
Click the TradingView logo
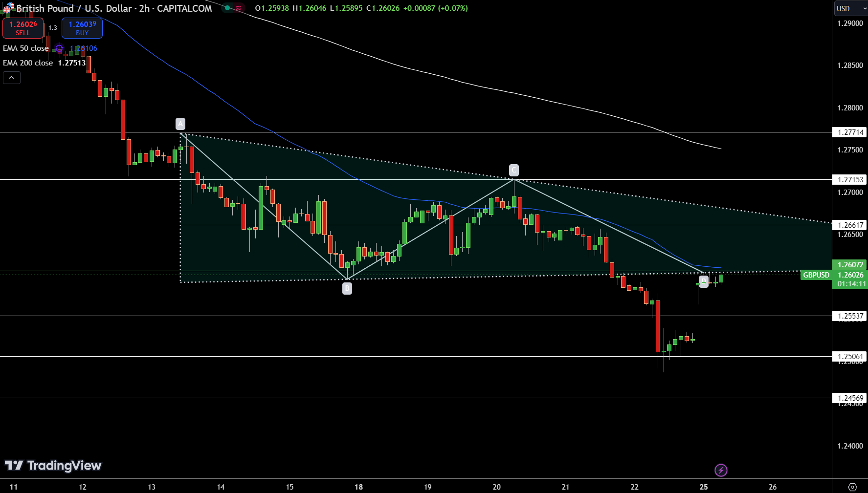[x=53, y=466]
